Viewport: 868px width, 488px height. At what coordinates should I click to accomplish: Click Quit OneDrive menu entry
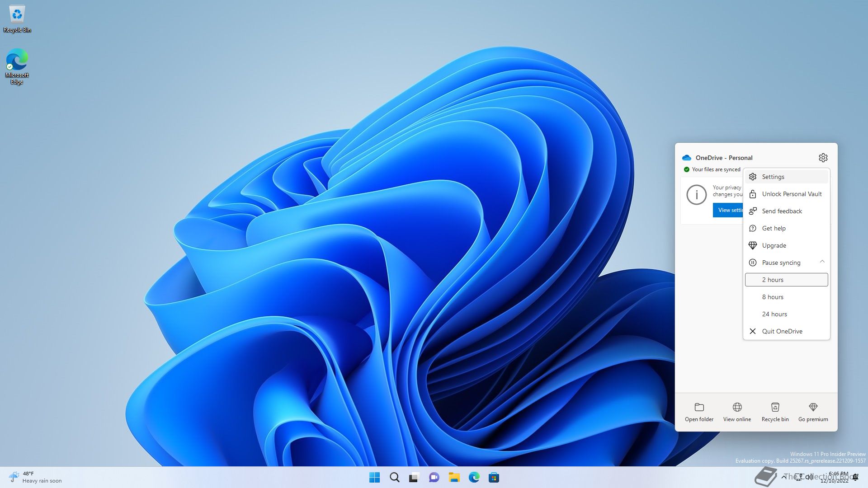pos(786,331)
